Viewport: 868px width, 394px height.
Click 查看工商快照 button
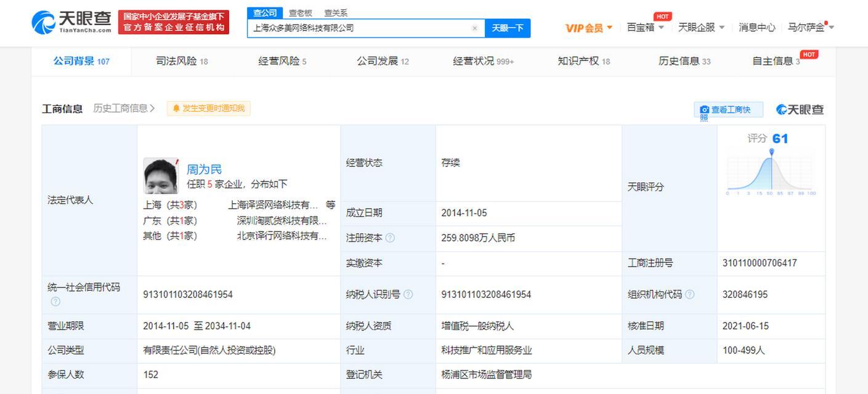729,110
